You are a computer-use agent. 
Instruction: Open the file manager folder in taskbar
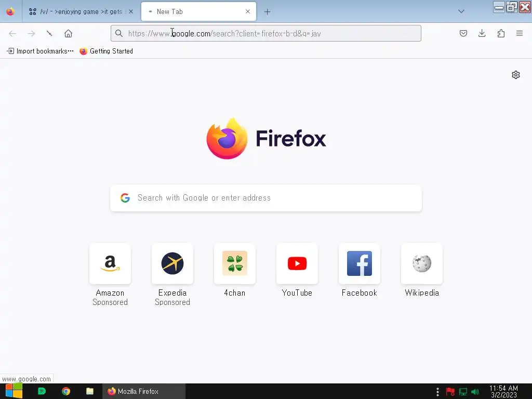[89, 391]
